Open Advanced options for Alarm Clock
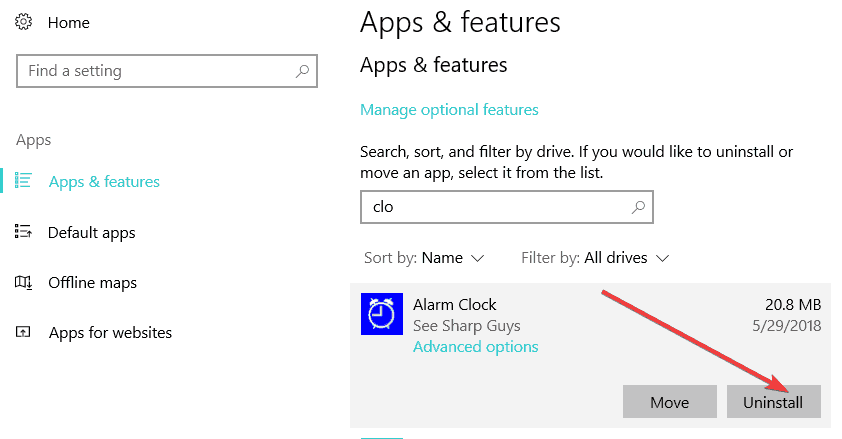Image resolution: width=842 pixels, height=439 pixels. pos(475,347)
